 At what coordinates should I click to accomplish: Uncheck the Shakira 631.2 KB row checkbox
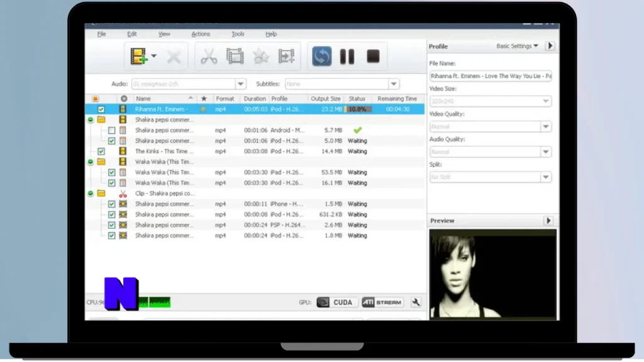click(x=112, y=215)
